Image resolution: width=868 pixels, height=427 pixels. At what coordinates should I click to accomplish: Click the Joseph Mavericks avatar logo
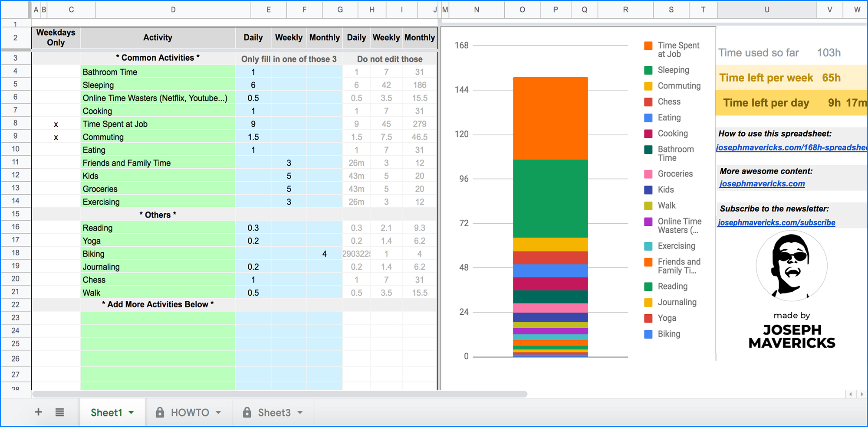pyautogui.click(x=791, y=266)
